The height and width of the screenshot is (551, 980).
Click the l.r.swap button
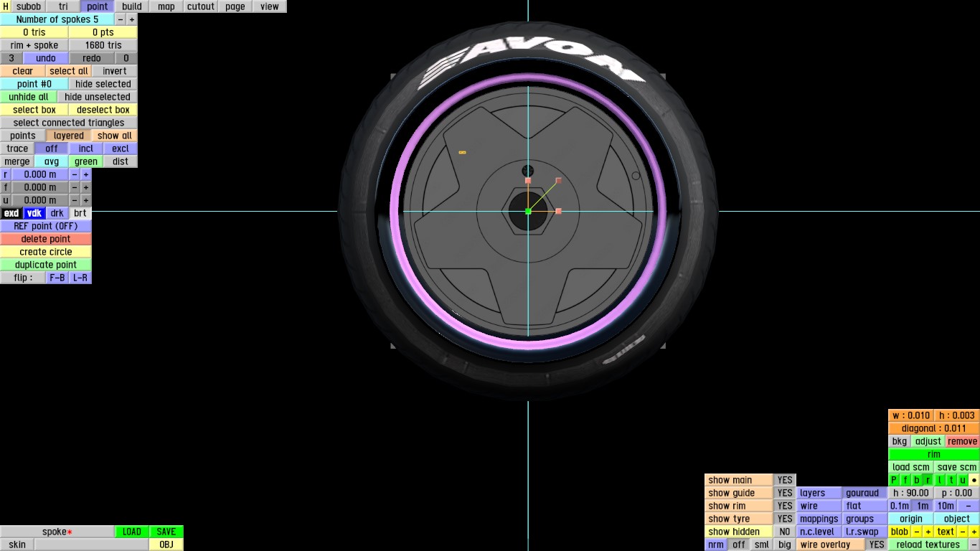pos(865,532)
